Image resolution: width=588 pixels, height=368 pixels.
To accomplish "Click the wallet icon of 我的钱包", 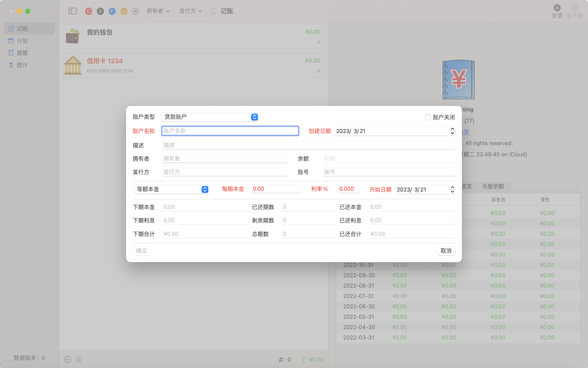I will coord(73,36).
